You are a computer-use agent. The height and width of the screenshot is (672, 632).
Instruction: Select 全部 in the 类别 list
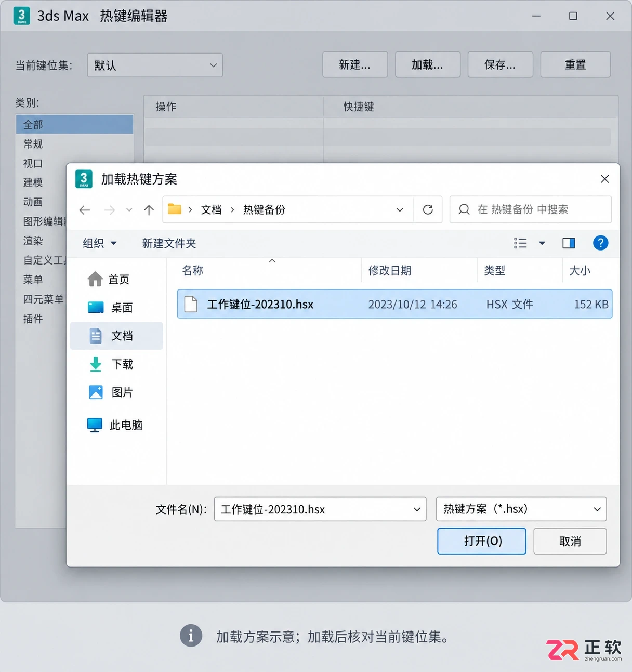pos(74,124)
